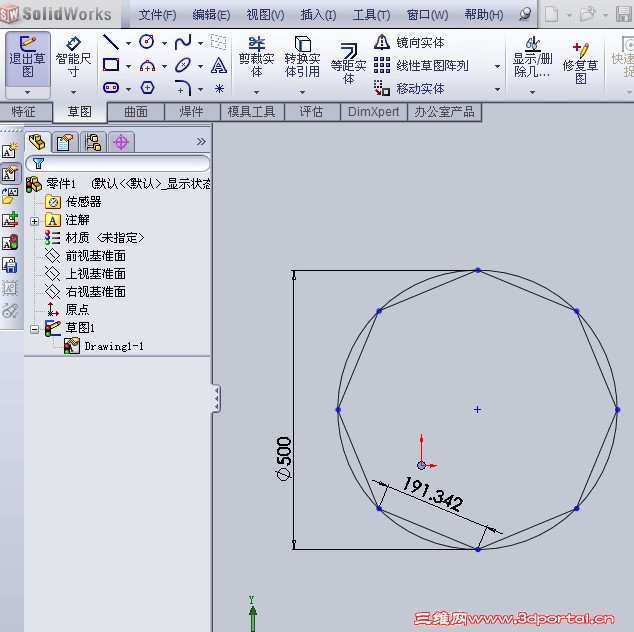
Task: Open the Rectangle tool dropdown arrow
Action: click(x=128, y=66)
